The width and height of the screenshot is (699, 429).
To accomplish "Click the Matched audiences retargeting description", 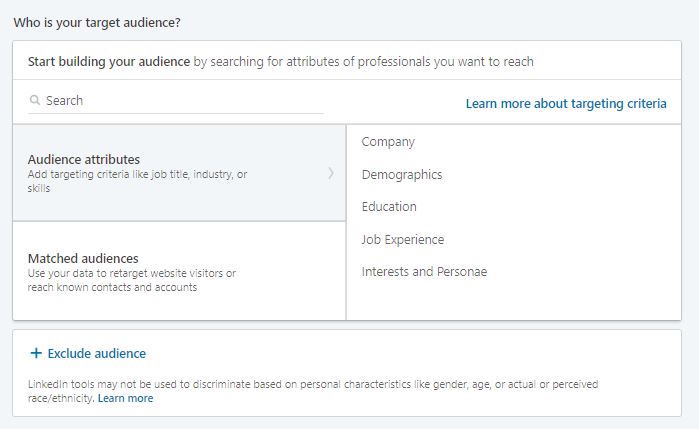I will click(132, 280).
